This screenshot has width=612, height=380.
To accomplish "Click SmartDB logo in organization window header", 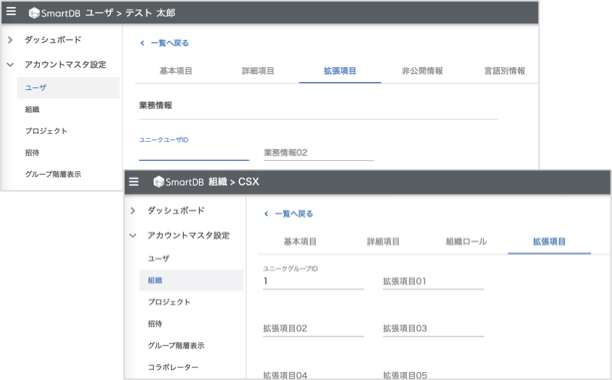I will pyautogui.click(x=179, y=182).
